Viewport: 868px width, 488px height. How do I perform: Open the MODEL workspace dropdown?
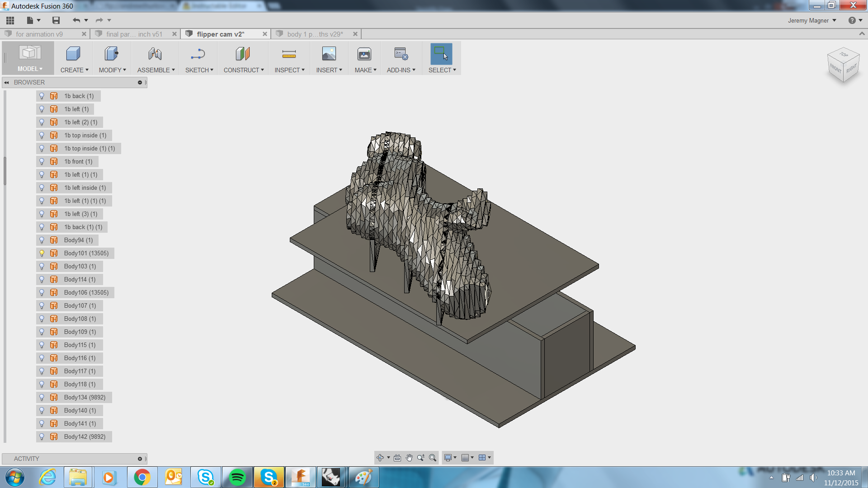pos(30,69)
